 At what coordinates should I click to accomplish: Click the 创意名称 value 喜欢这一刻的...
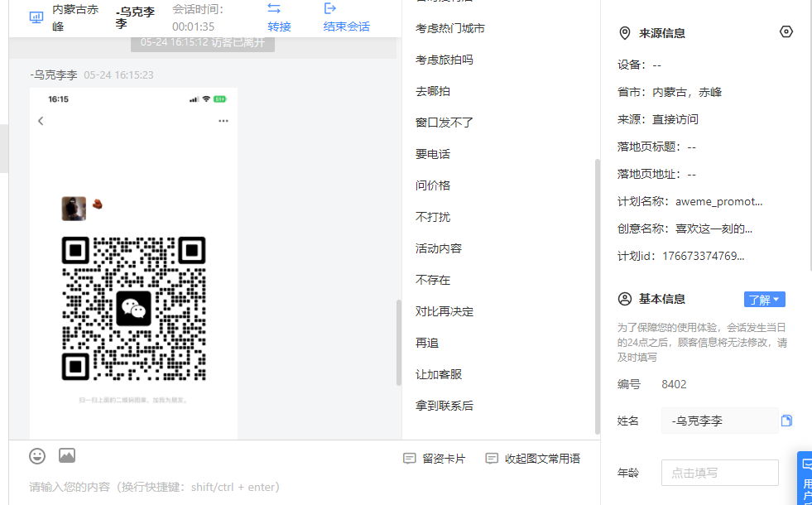pyautogui.click(x=714, y=228)
